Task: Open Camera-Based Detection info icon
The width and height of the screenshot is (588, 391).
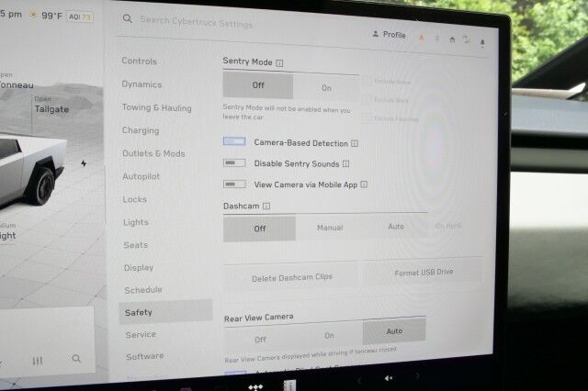Action: click(x=355, y=143)
